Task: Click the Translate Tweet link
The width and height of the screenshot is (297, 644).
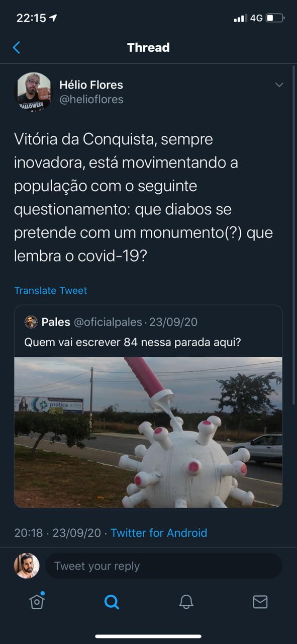Action: tap(50, 290)
